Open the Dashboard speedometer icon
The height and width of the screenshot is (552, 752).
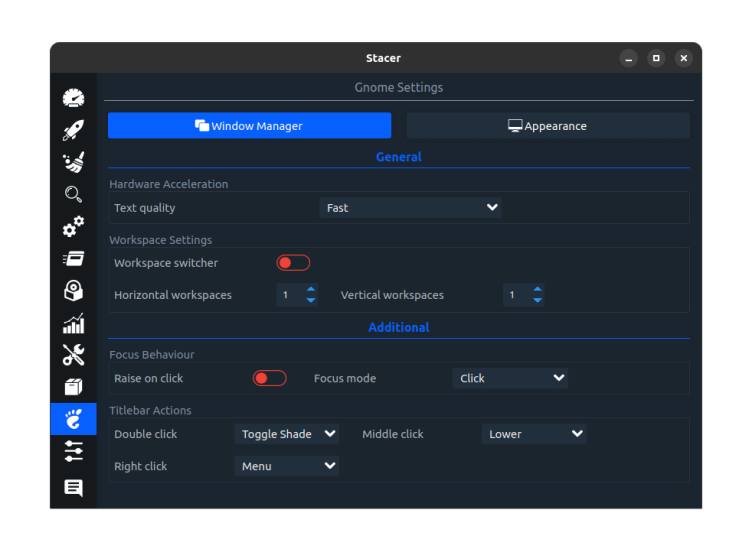[73, 98]
